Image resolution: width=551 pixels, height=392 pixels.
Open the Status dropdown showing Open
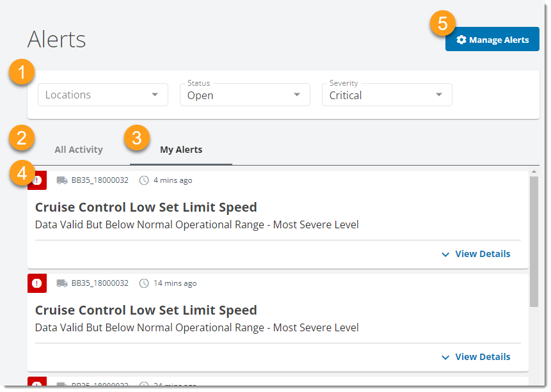[243, 95]
